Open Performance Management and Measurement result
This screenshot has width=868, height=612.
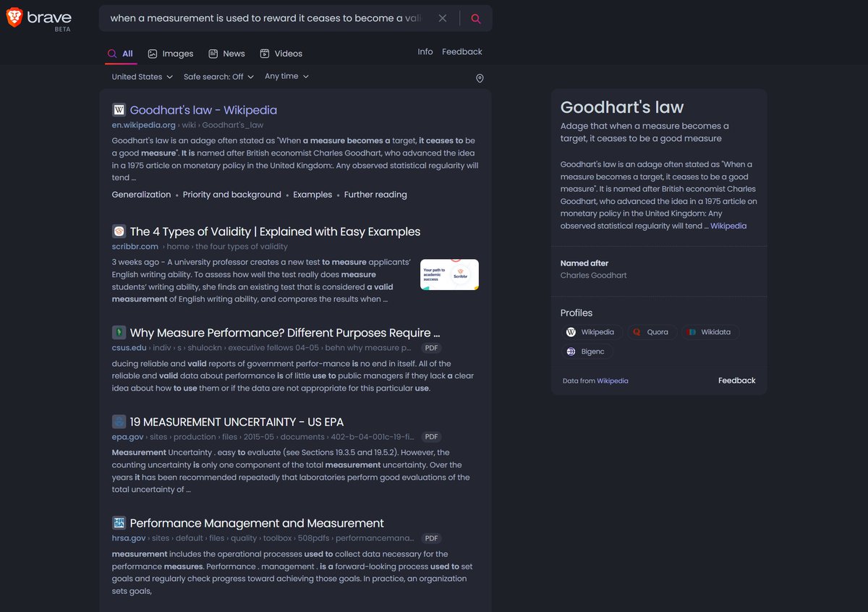coord(257,523)
